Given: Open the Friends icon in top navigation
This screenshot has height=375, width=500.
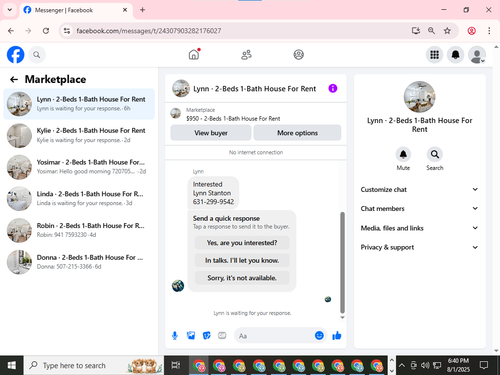Looking at the screenshot, I should pyautogui.click(x=246, y=54).
